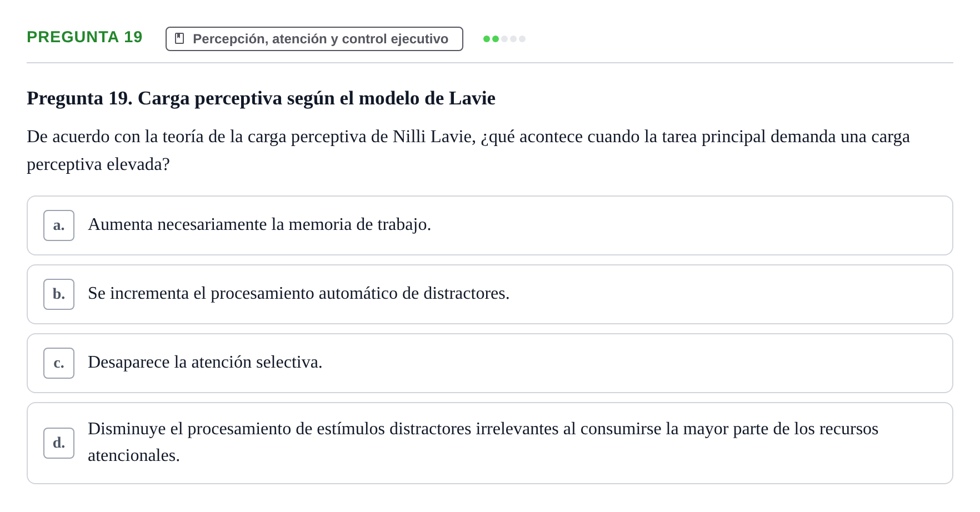Click the word 'atencionales.' in option d
This screenshot has height=512, width=980.
coord(134,456)
